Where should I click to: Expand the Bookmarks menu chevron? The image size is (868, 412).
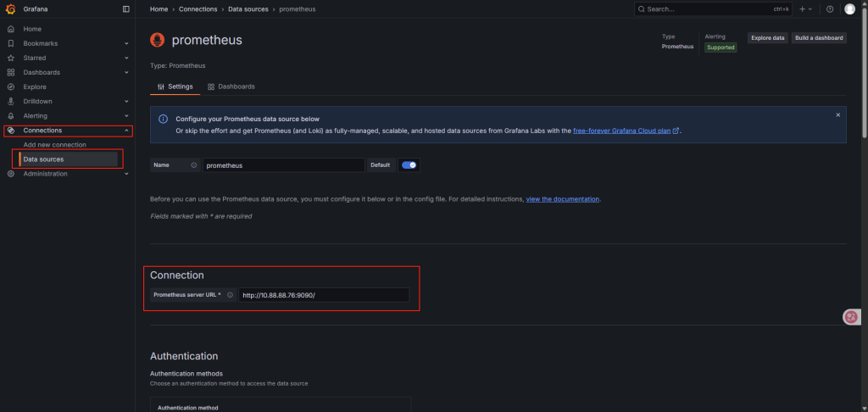[126, 43]
